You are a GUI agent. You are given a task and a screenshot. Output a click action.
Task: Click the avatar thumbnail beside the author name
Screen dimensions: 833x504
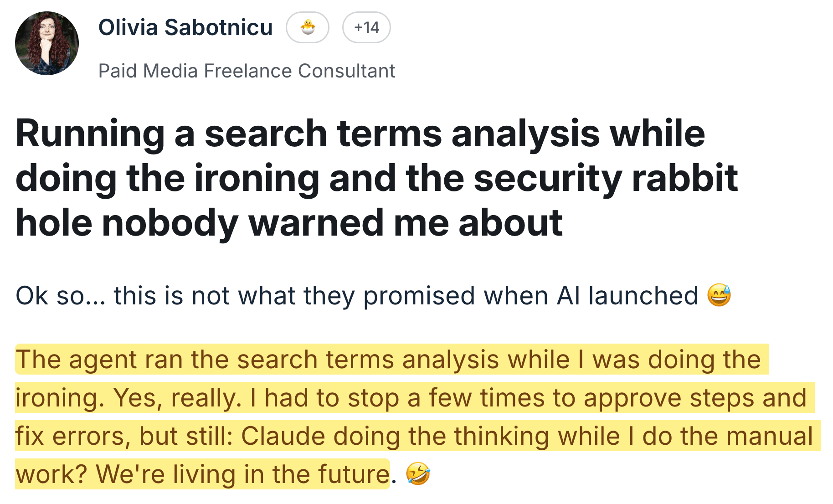(47, 42)
